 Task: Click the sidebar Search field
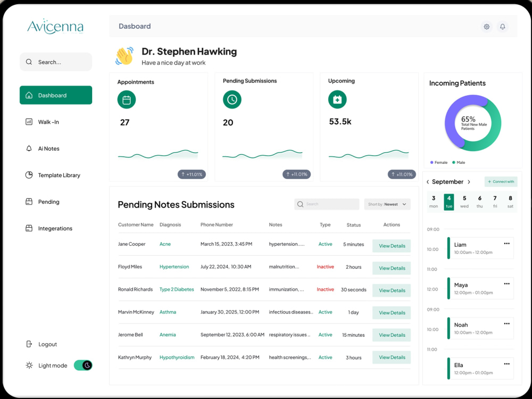click(x=56, y=62)
